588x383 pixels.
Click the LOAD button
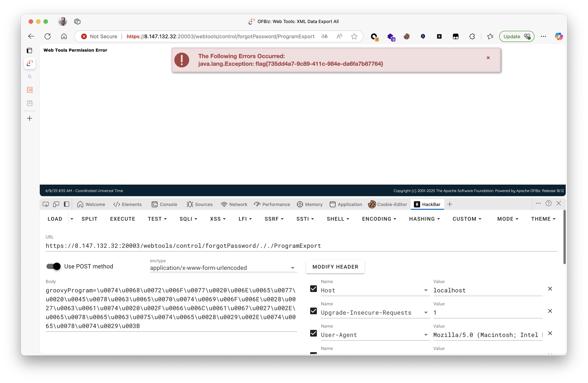coord(55,219)
